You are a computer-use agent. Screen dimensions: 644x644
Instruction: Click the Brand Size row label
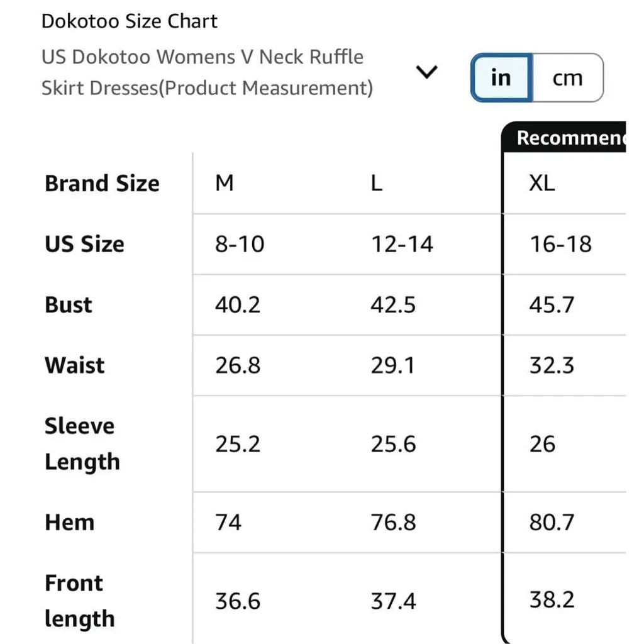click(102, 183)
